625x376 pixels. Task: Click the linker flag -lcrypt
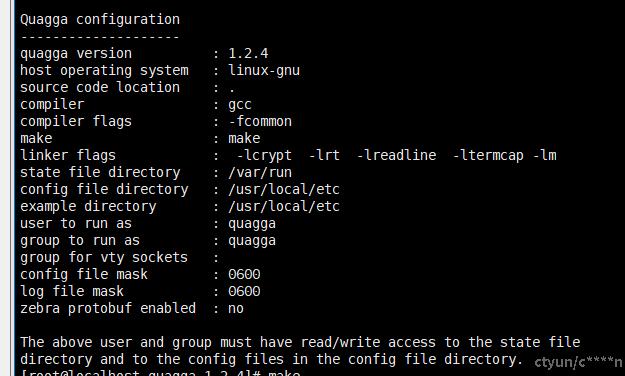point(264,155)
